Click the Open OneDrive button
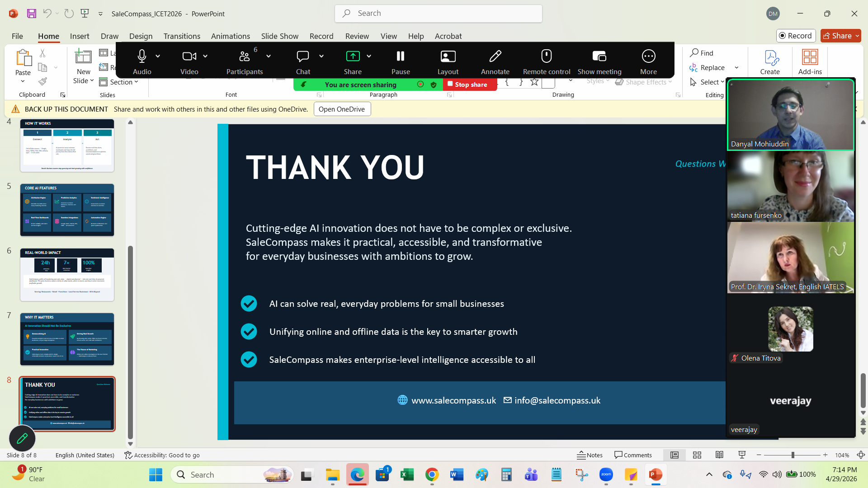The image size is (868, 488). click(x=342, y=109)
